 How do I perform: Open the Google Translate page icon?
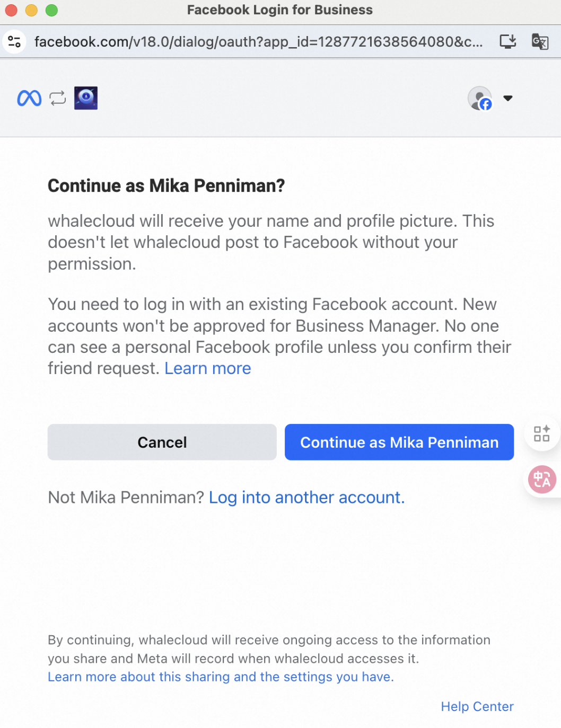(540, 41)
